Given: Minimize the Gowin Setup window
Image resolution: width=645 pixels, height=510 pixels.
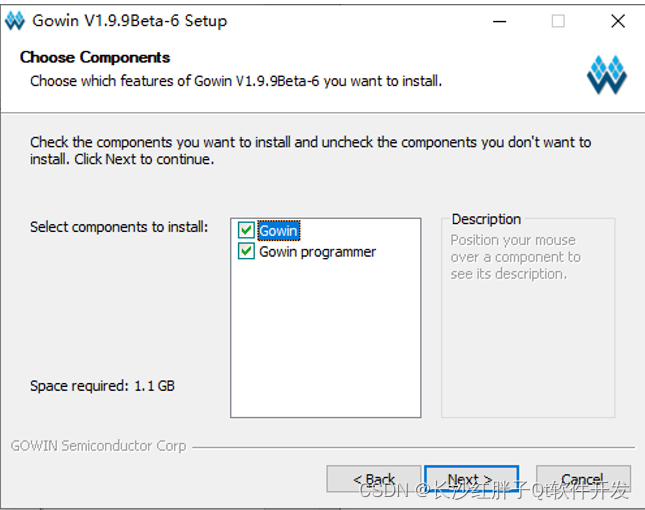Looking at the screenshot, I should [x=499, y=21].
